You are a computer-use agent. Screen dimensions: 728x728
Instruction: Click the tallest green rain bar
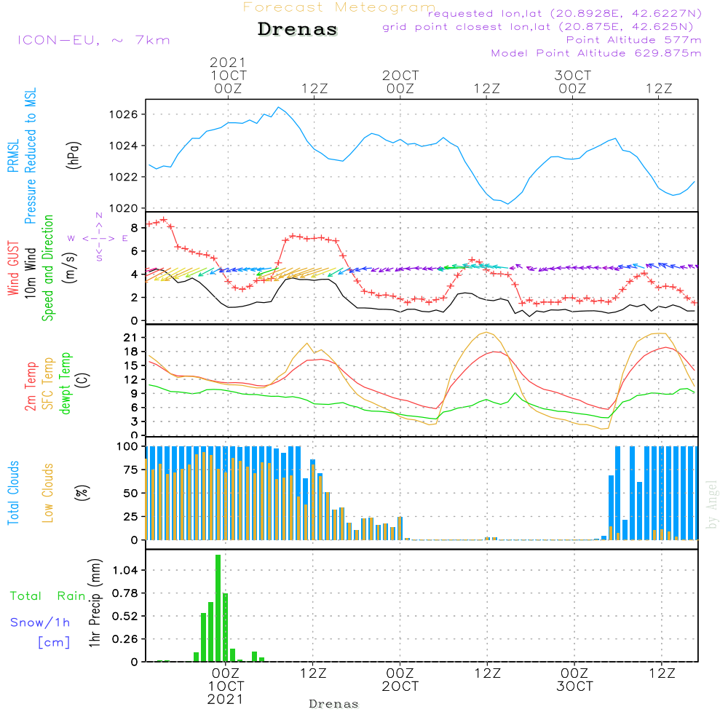(x=218, y=608)
